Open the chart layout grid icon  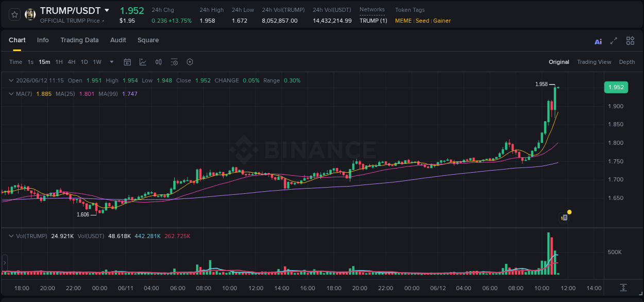point(630,41)
